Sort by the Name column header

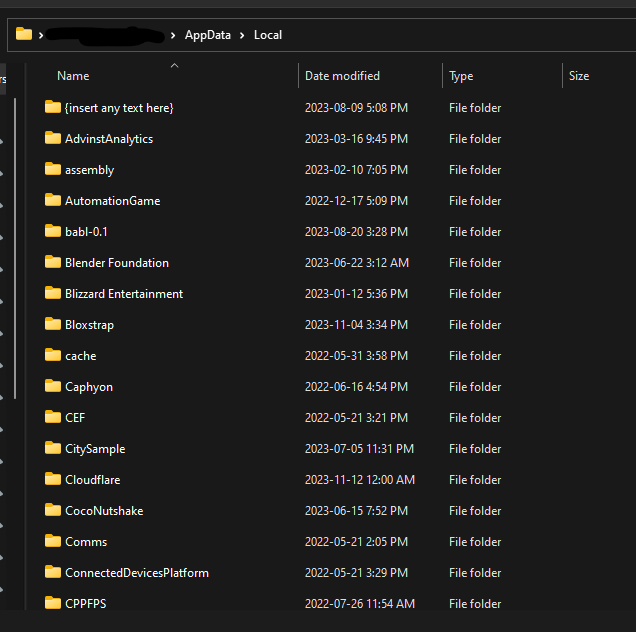73,76
